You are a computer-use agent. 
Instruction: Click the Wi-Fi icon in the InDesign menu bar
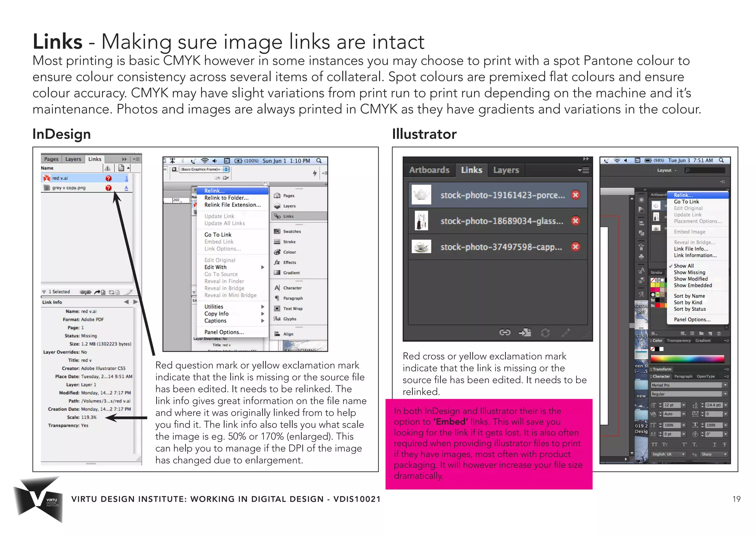pos(205,161)
